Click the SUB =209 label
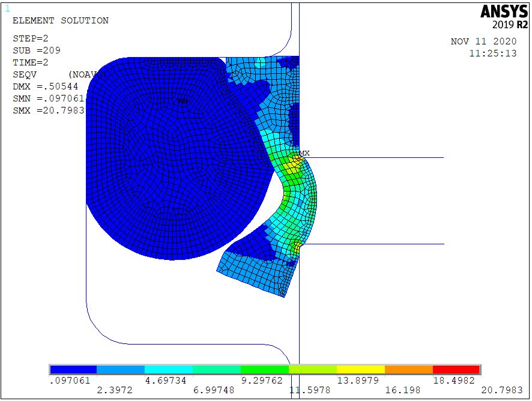 37,50
